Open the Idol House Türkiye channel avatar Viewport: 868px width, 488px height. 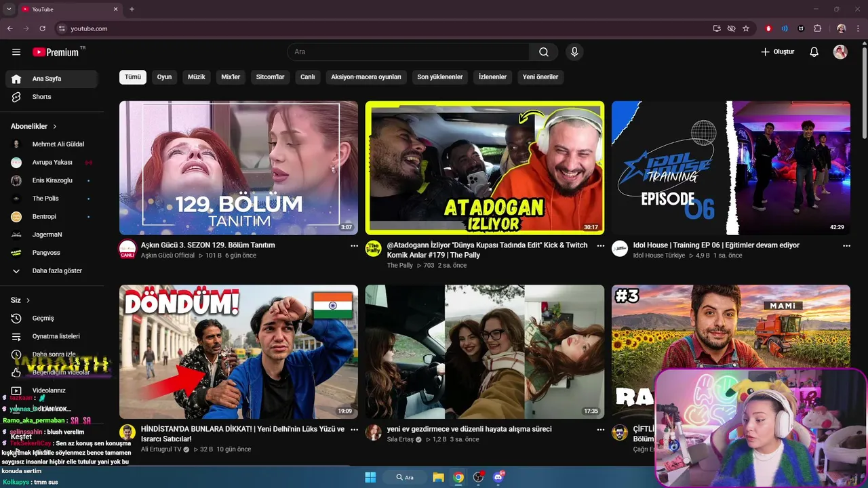click(620, 249)
